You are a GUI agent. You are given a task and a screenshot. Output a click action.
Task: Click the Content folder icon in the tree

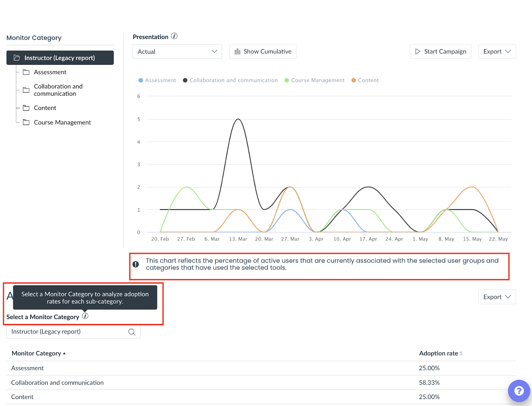tap(26, 108)
